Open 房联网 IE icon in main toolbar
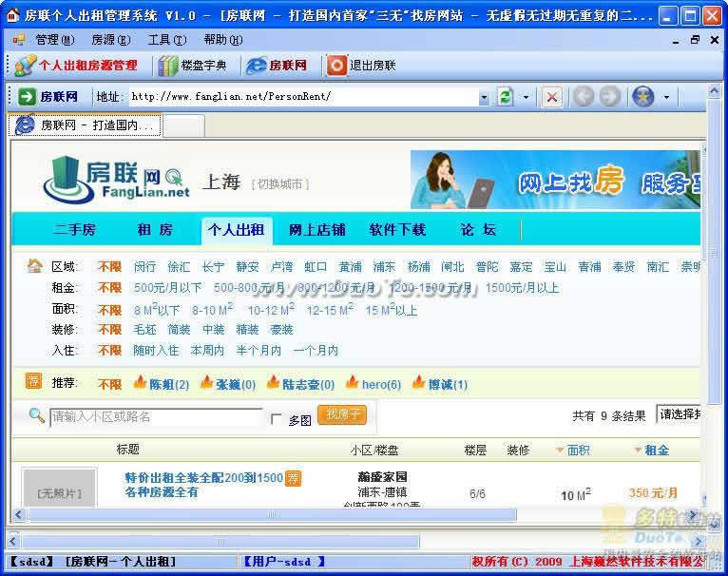 257,66
